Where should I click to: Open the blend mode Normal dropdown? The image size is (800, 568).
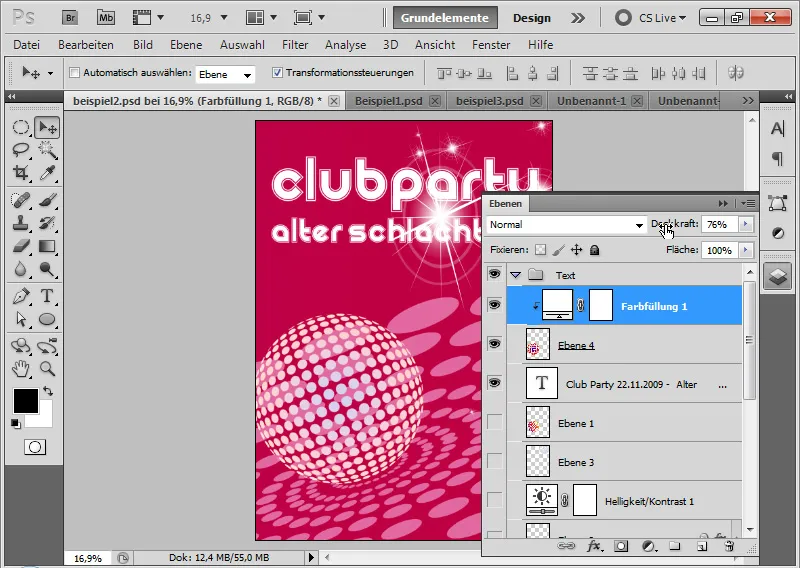[x=566, y=225]
